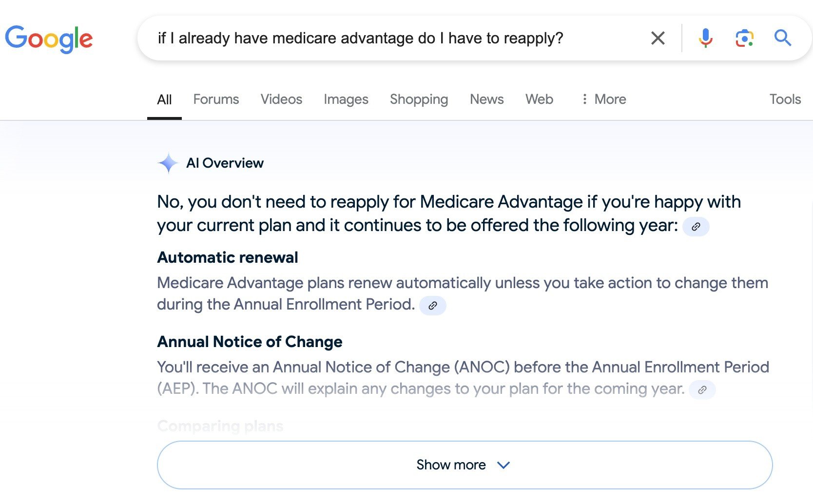
Task: Click inside the search query field
Action: tap(361, 38)
